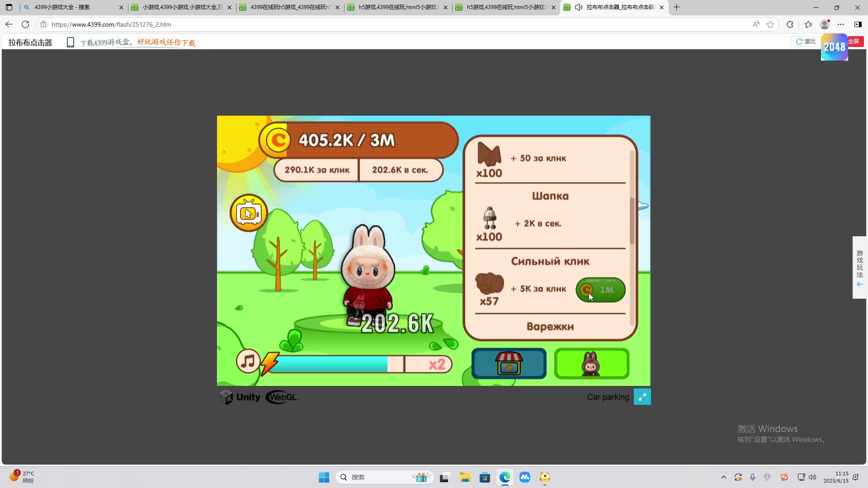Viewport: 868px width, 488px height.
Task: Show hidden system tray icons chevron
Action: click(723, 477)
